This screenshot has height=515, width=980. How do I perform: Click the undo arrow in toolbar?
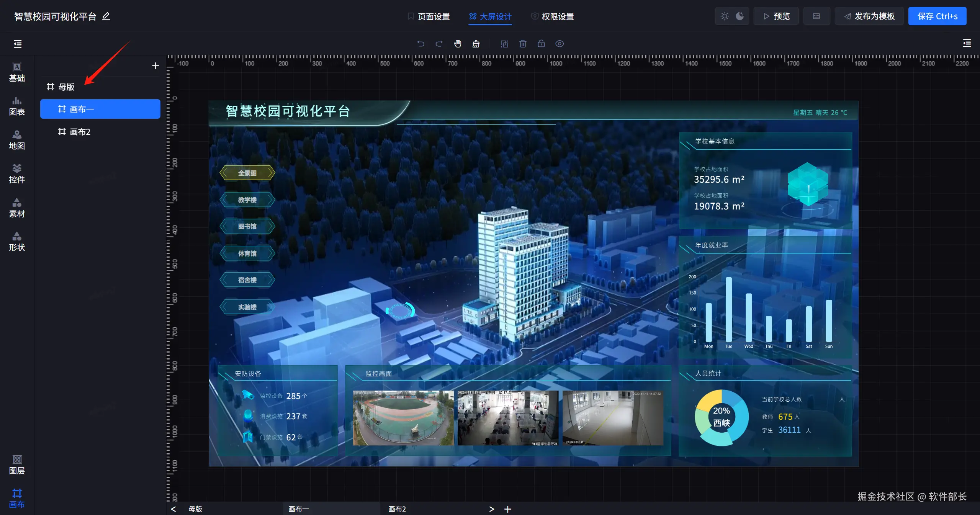click(420, 44)
